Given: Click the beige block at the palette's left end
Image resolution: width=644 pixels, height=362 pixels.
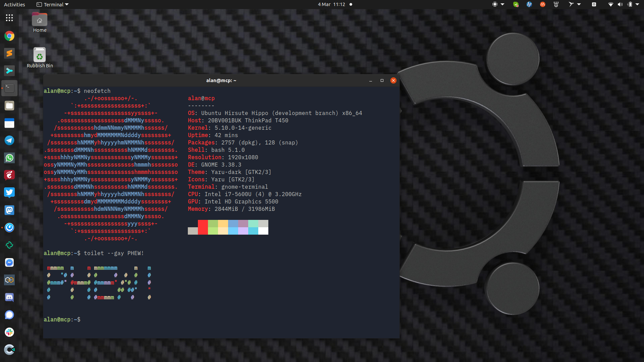Looking at the screenshot, I should coord(193,231).
